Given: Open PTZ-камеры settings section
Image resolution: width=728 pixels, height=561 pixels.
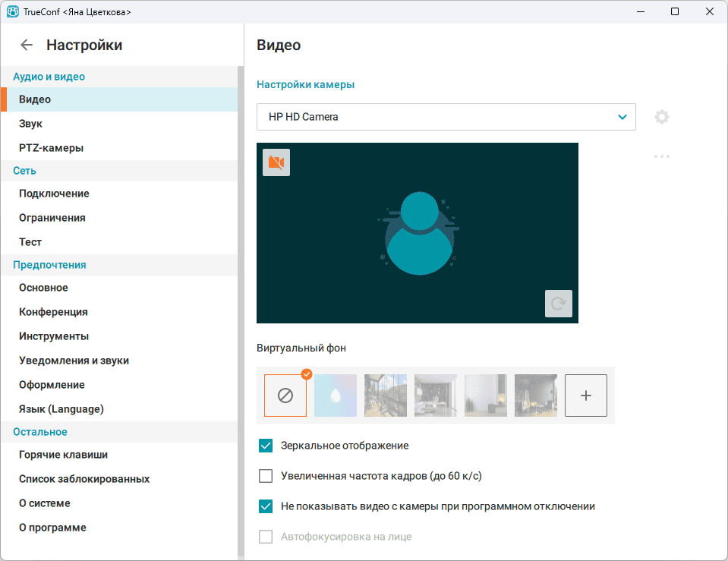Looking at the screenshot, I should 119,148.
